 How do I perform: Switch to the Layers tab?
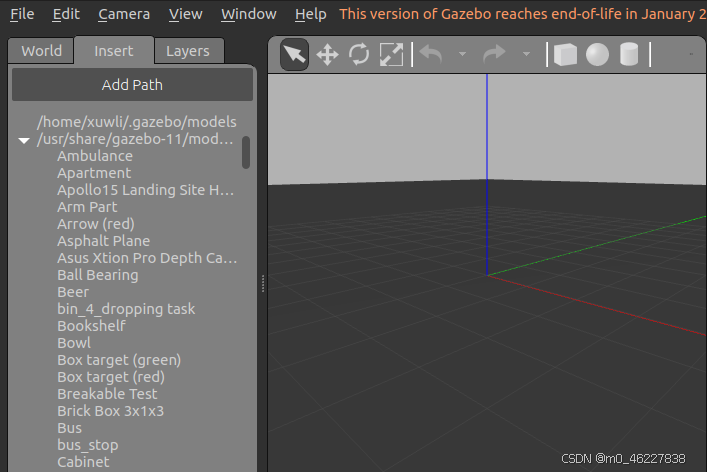click(x=188, y=51)
